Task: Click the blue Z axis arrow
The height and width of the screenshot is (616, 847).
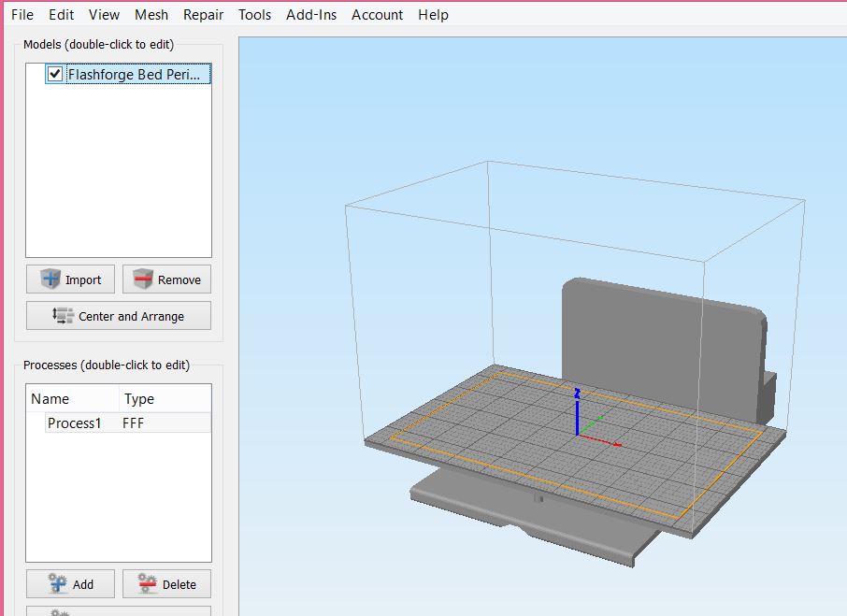Action: 577,411
